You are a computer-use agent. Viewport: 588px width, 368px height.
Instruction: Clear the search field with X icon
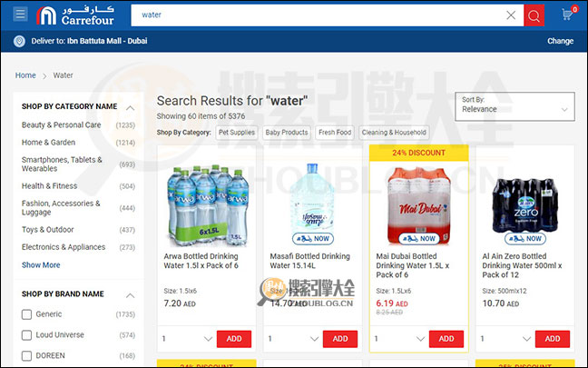pyautogui.click(x=511, y=15)
